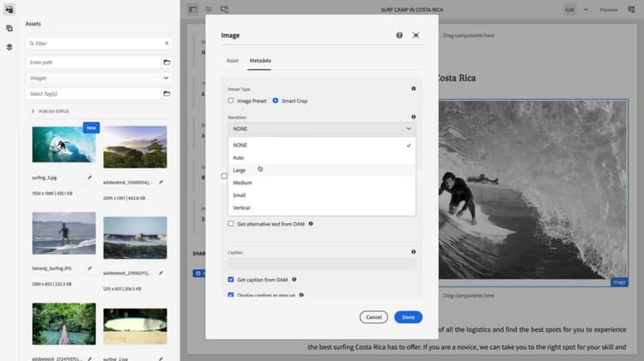Select the Image Preset radio button
644x361 pixels.
tap(231, 101)
